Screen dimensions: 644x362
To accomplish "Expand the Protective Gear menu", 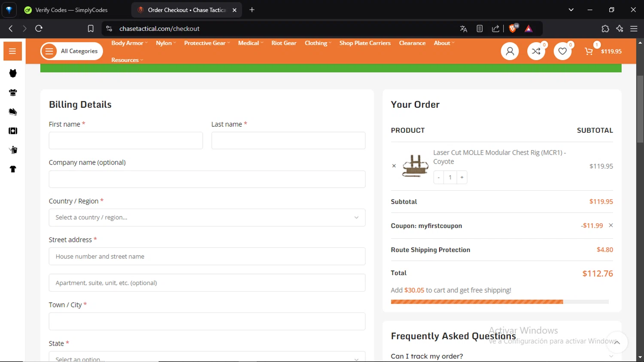I will click(207, 43).
